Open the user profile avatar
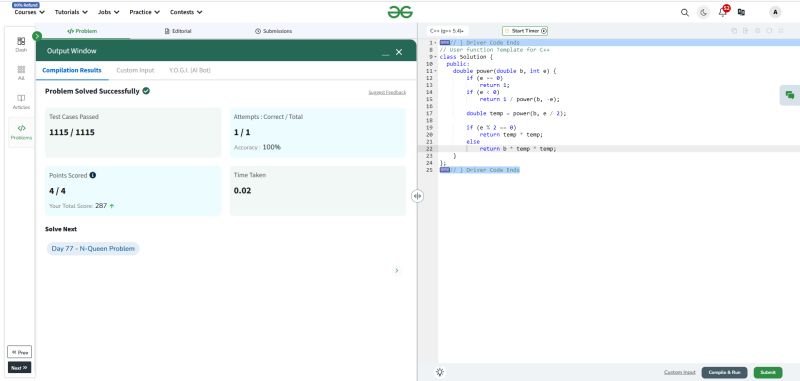This screenshot has width=800, height=381. (775, 12)
